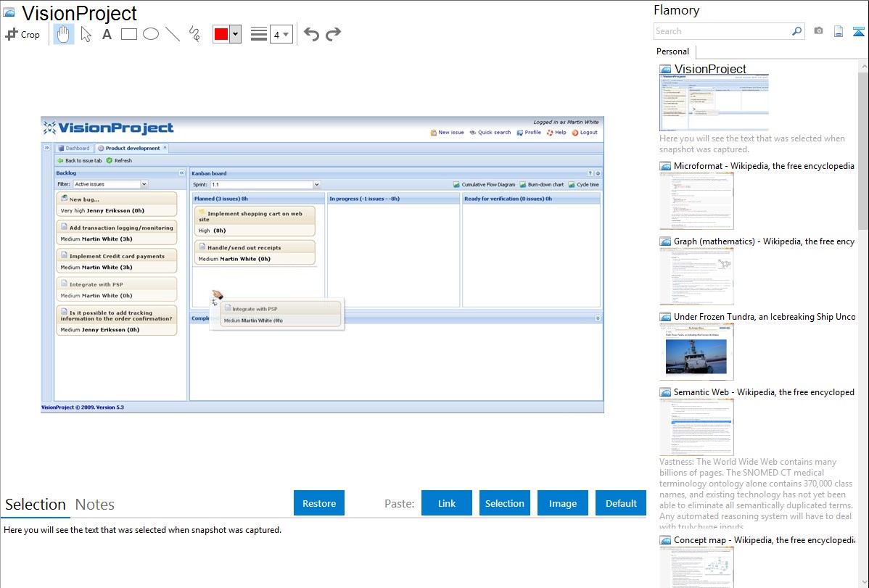Click Logout in VisionProject header
The height and width of the screenshot is (588, 869).
(x=585, y=133)
